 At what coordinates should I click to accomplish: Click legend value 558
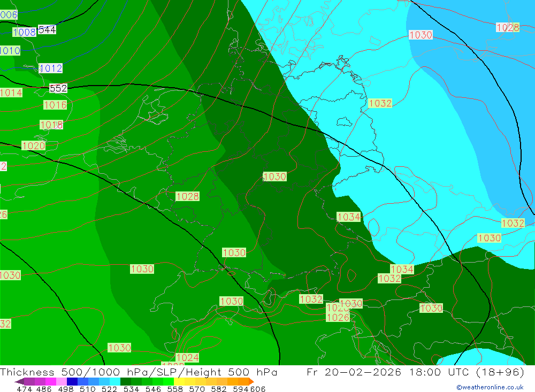[175, 389]
